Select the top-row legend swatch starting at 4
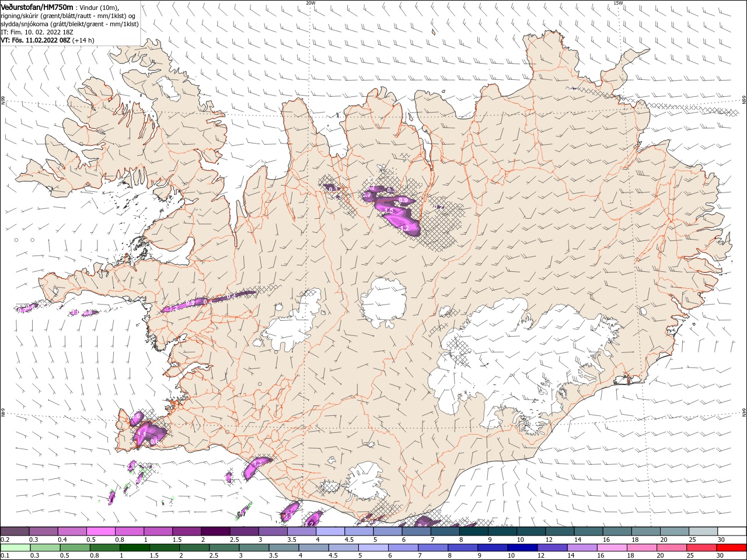 (329, 531)
